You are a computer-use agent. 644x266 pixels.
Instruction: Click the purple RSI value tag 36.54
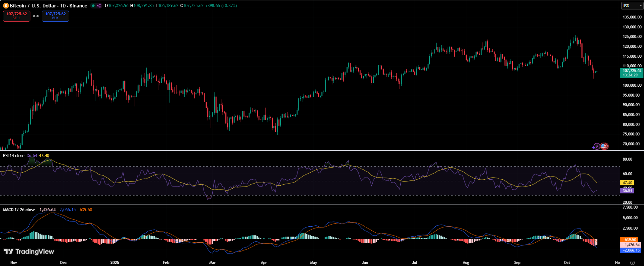point(627,191)
